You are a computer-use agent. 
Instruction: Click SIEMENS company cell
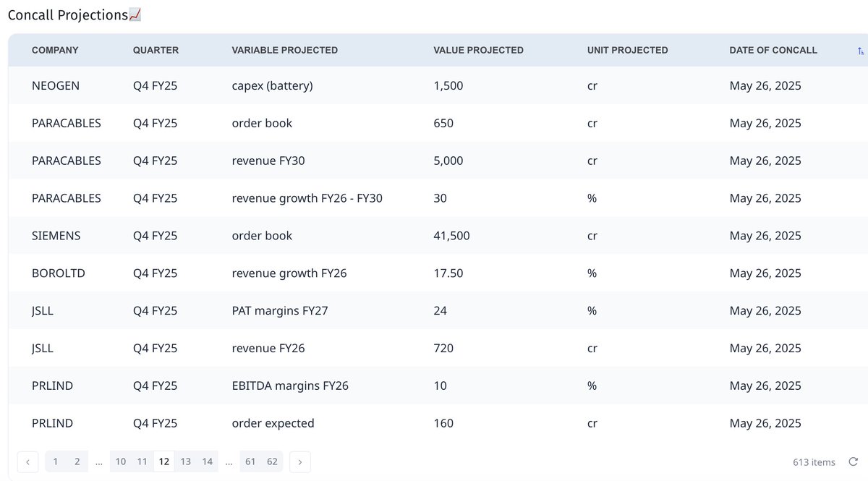(x=56, y=236)
